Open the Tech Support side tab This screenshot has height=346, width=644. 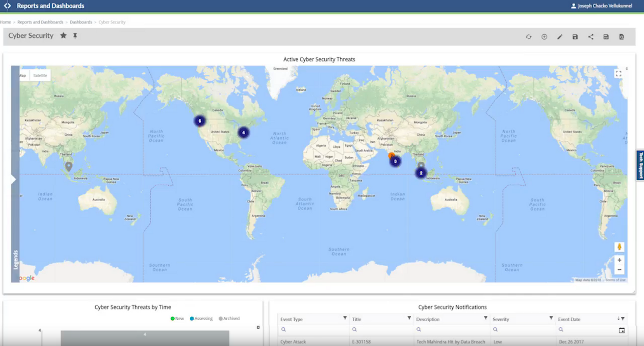pos(640,165)
